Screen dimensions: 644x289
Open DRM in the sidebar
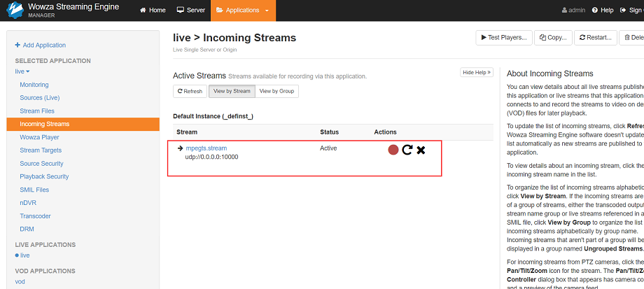27,229
